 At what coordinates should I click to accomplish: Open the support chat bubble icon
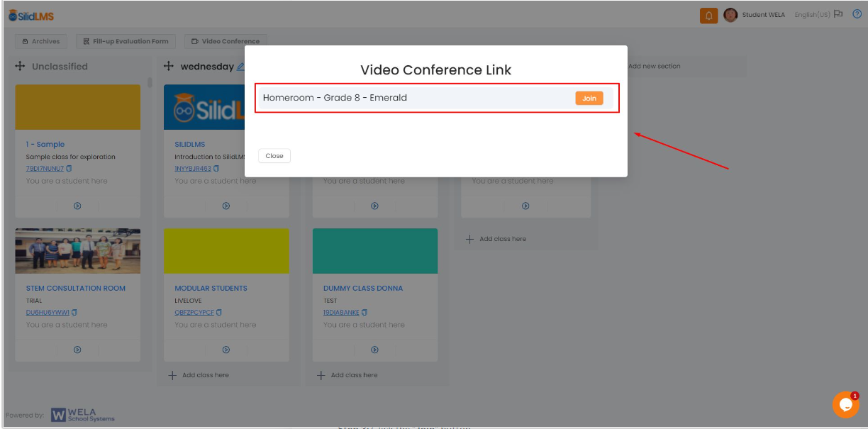tap(845, 405)
